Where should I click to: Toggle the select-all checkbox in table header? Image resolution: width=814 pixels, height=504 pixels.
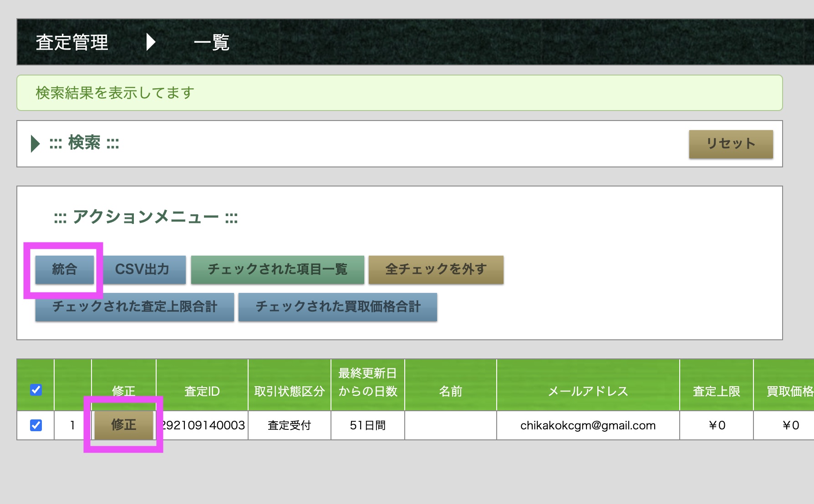36,390
